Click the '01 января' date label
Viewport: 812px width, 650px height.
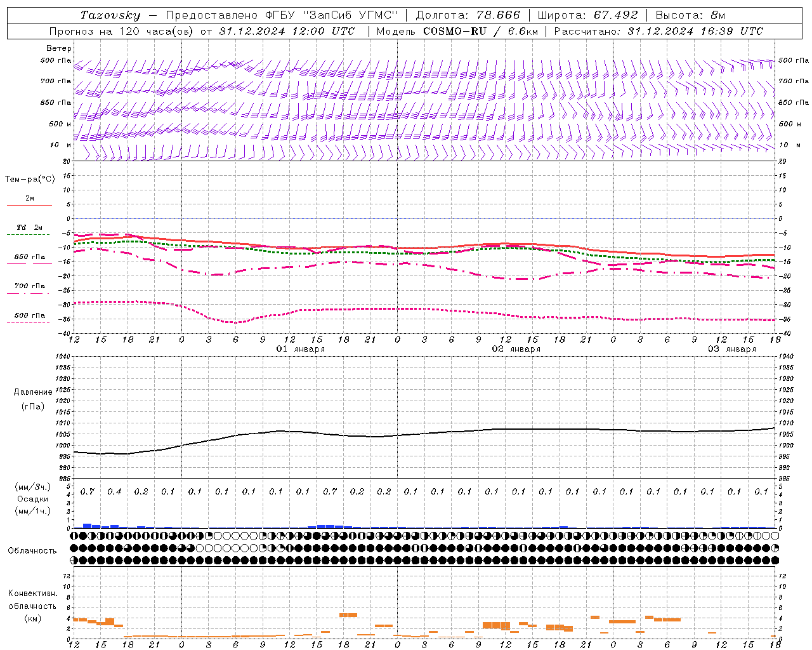[x=301, y=349]
